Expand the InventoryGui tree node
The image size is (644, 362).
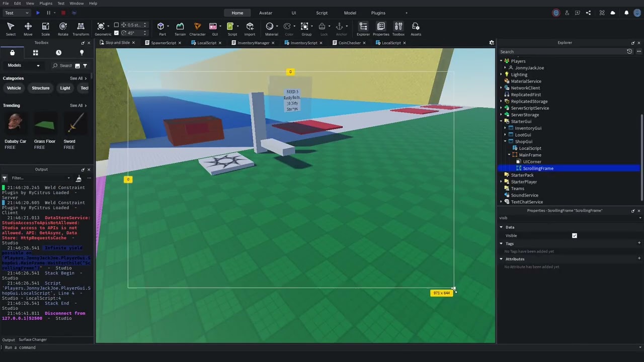(505, 128)
